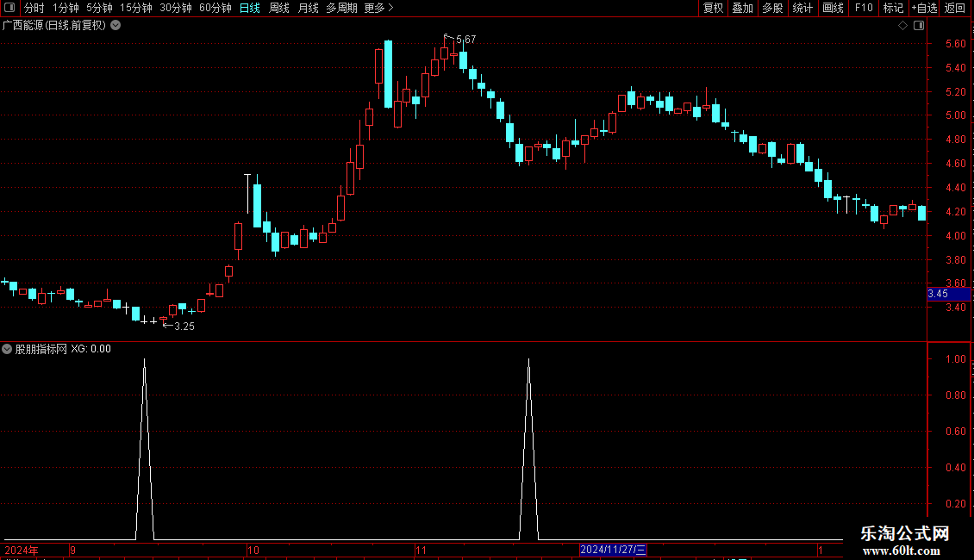
Task: Open the 多股 multi-stock view
Action: [x=772, y=8]
